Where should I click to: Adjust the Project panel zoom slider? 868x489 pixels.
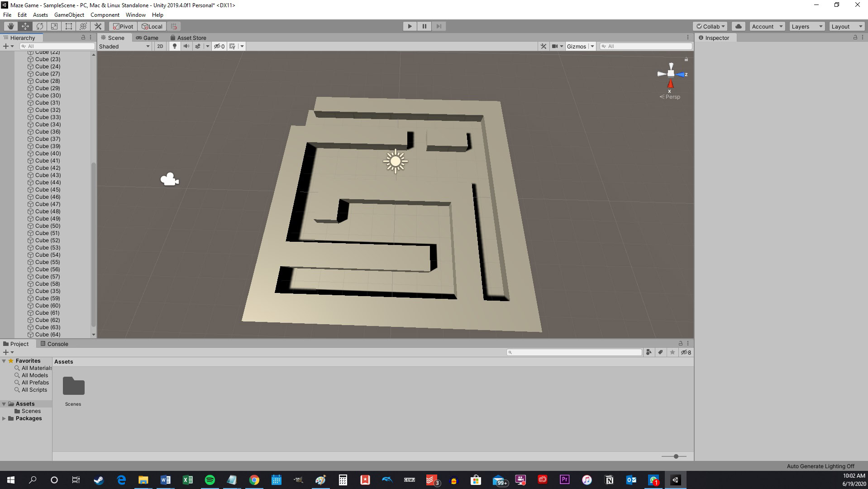(676, 456)
